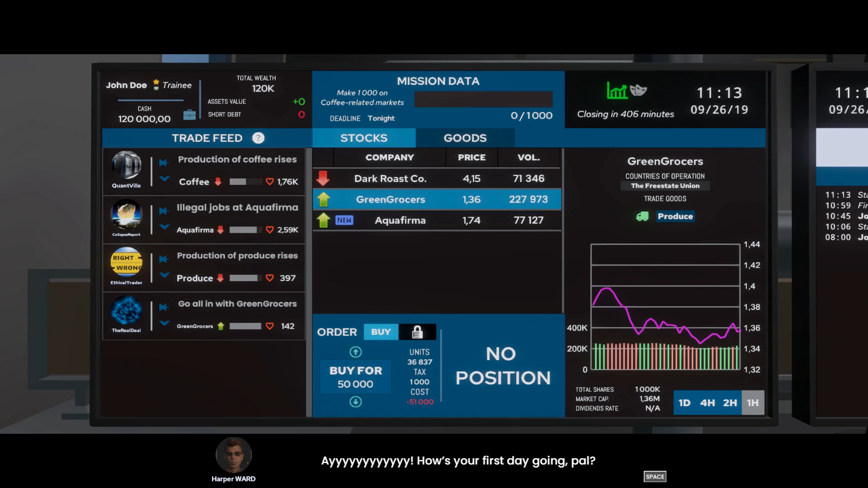868x488 pixels.
Task: Select the upward units stepper arrow
Action: click(355, 352)
